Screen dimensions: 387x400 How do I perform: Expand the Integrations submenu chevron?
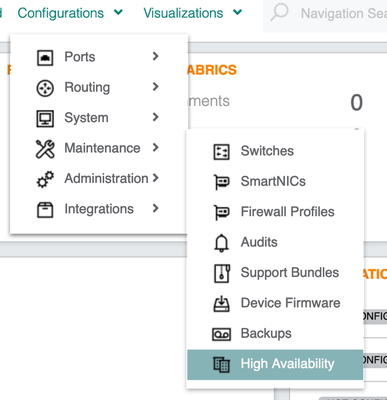tap(155, 208)
